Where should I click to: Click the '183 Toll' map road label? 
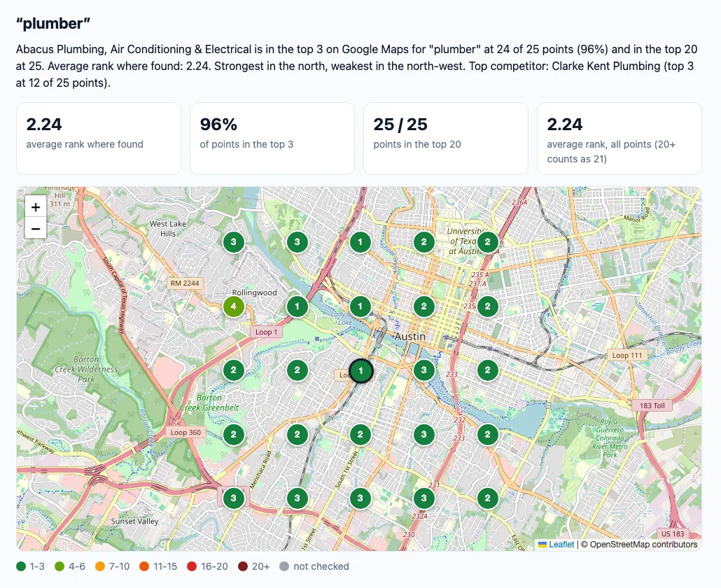point(652,405)
